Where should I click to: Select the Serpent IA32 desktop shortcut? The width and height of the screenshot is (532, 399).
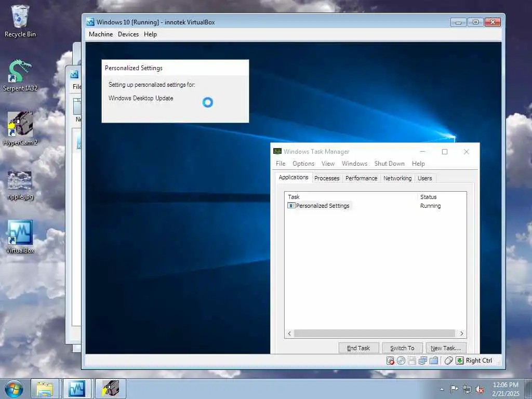click(x=20, y=75)
